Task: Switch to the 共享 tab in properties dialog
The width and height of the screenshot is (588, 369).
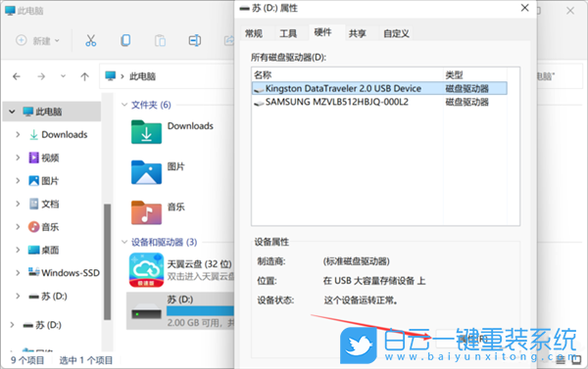Action: (x=358, y=33)
